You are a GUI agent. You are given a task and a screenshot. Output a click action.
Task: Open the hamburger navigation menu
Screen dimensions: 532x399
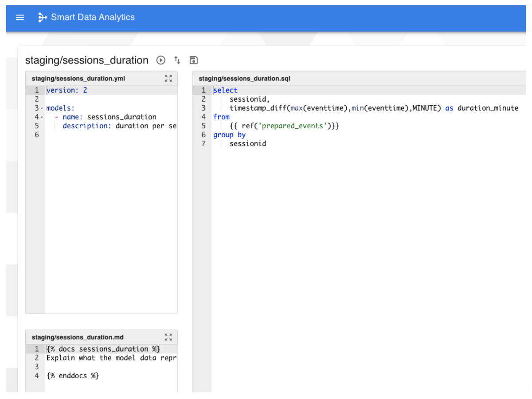coord(20,17)
